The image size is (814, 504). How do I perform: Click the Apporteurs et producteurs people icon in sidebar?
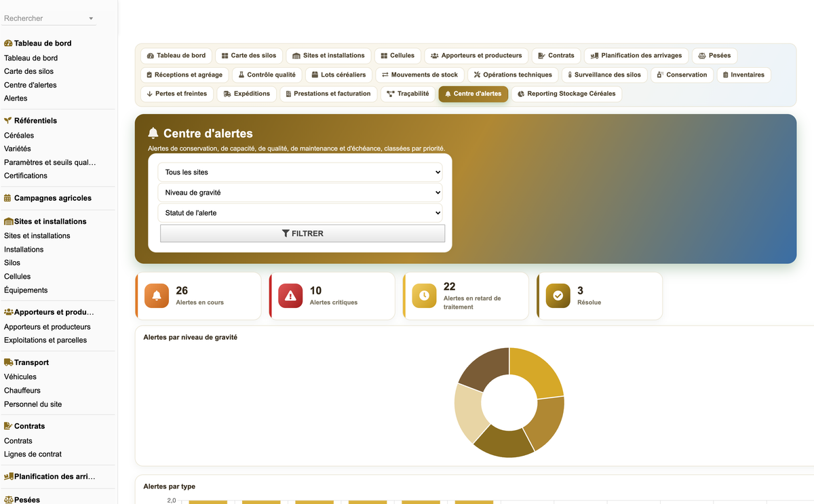point(9,312)
